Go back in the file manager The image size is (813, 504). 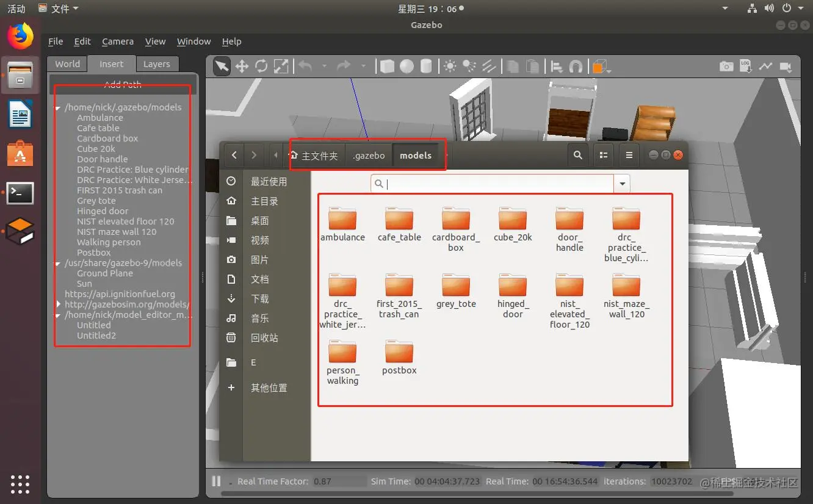coord(234,156)
